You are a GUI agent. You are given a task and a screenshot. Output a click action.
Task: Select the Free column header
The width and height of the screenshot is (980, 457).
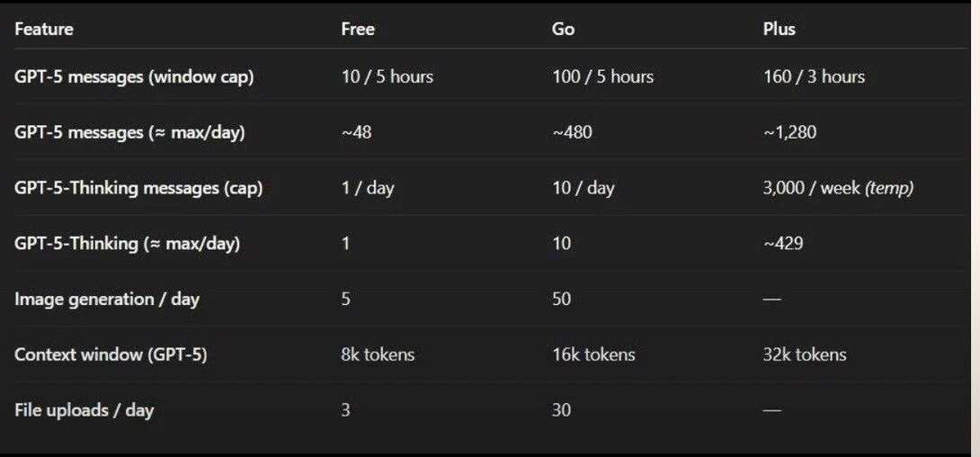358,29
